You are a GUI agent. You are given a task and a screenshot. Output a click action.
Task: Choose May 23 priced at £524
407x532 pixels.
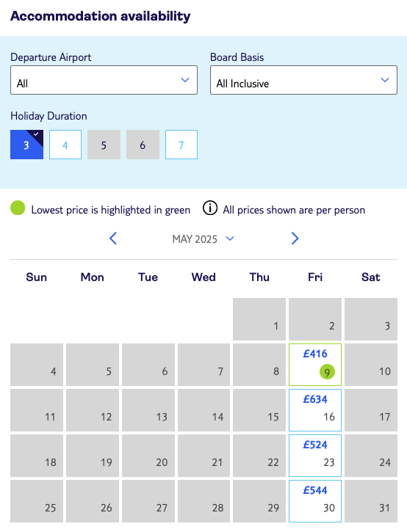[x=315, y=456]
